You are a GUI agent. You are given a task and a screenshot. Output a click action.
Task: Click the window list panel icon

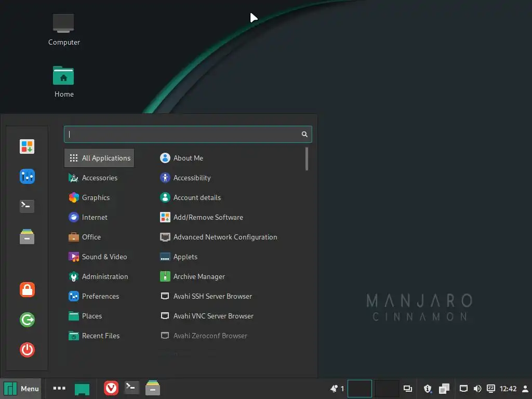(407, 389)
